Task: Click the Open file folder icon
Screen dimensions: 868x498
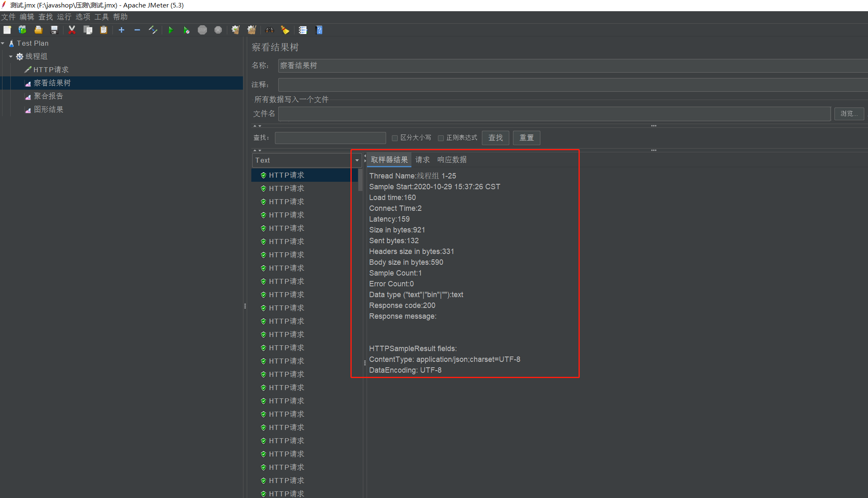Action: tap(39, 30)
